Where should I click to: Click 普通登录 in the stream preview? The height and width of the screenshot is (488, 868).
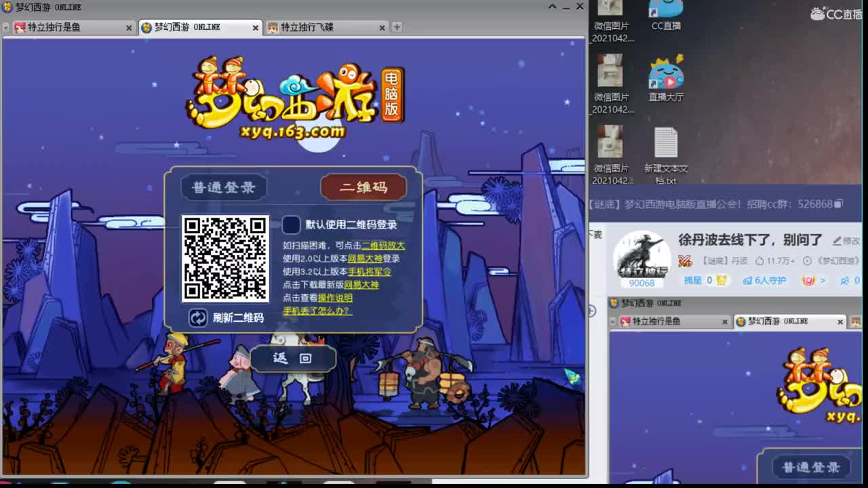click(x=811, y=467)
